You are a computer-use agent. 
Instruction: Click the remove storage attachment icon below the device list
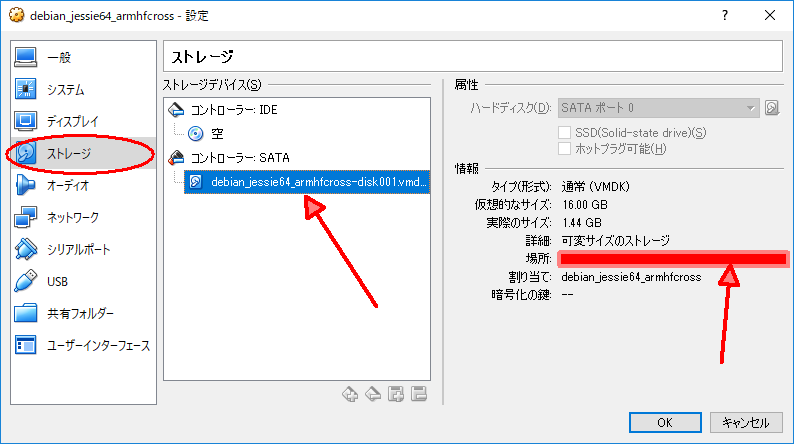[420, 394]
